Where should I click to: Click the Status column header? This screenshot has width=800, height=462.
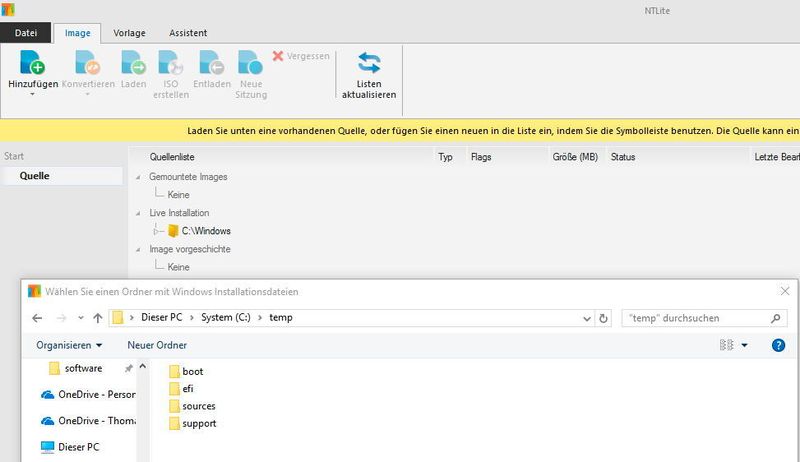(x=623, y=157)
